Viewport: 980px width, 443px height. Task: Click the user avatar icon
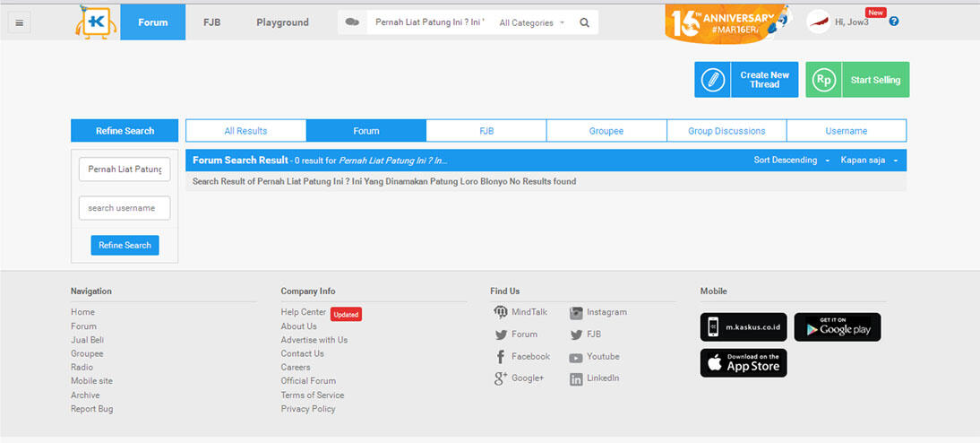click(819, 22)
